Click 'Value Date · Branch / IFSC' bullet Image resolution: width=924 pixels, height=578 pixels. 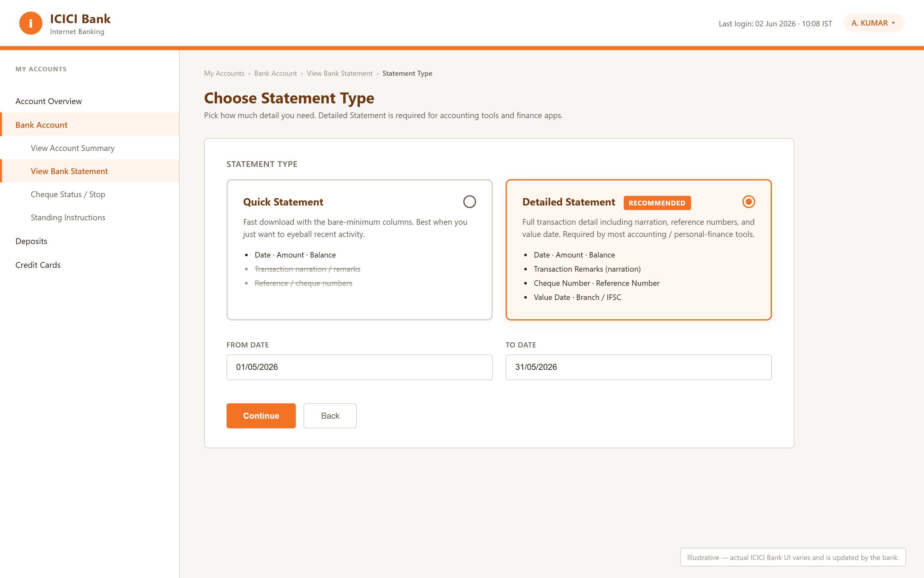point(577,297)
